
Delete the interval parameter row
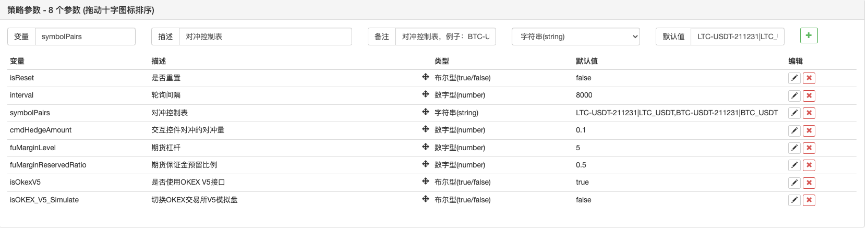809,95
